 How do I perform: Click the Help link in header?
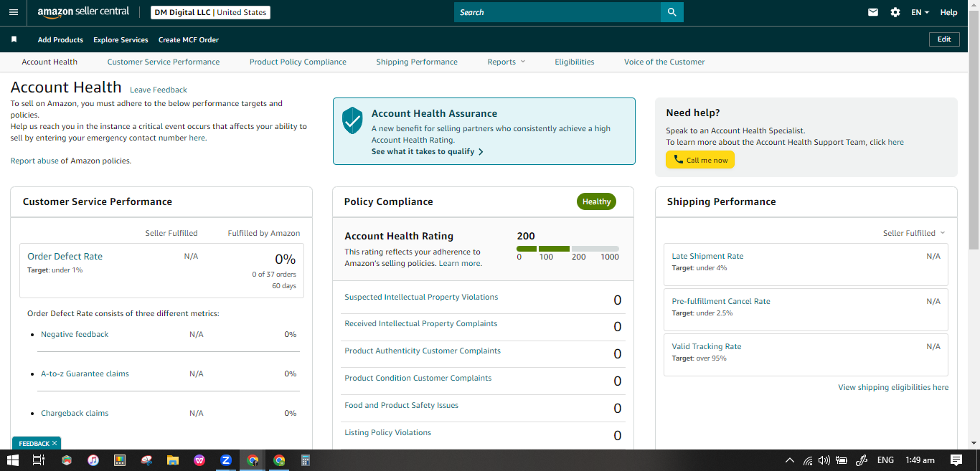coord(948,12)
